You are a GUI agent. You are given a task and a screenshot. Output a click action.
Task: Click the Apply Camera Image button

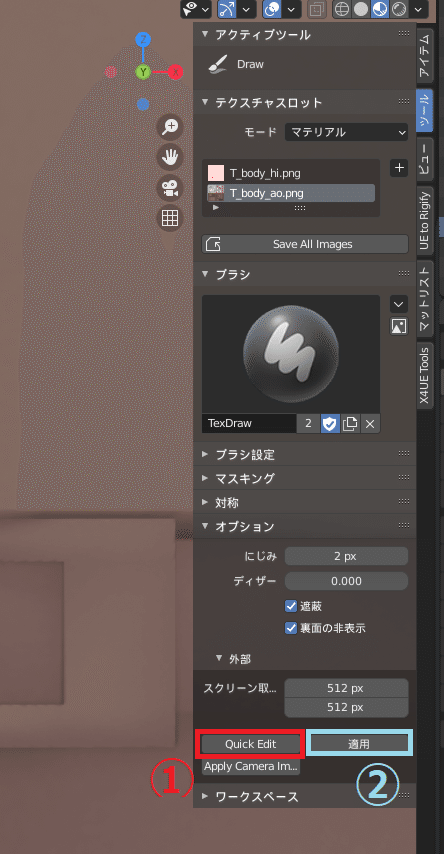click(x=251, y=766)
